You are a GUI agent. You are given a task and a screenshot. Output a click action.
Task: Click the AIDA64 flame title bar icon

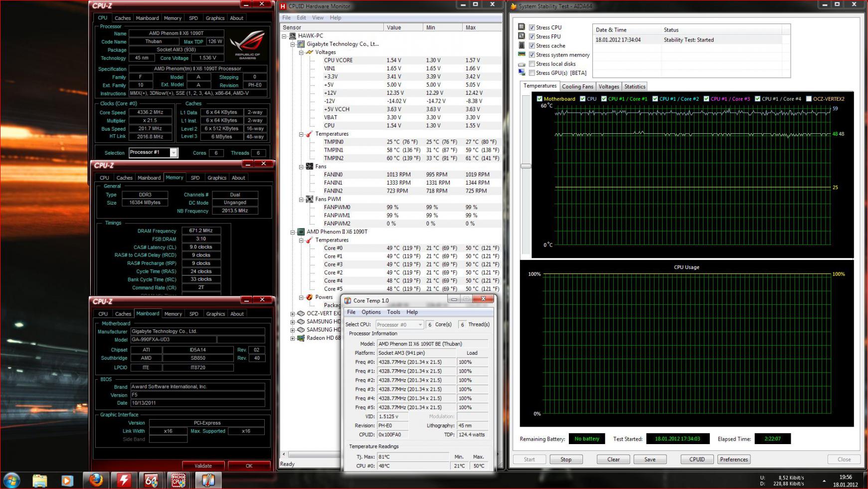coord(513,6)
